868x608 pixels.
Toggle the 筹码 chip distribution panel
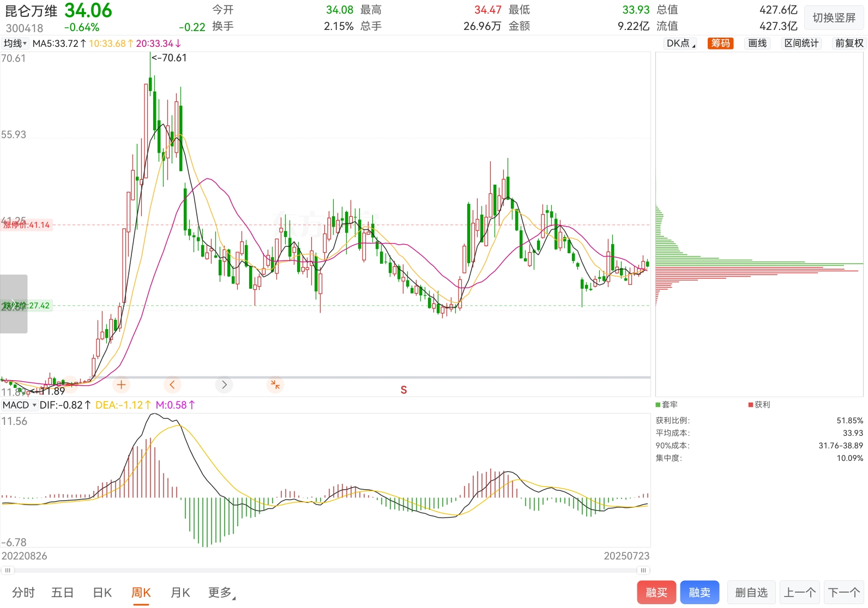click(720, 43)
